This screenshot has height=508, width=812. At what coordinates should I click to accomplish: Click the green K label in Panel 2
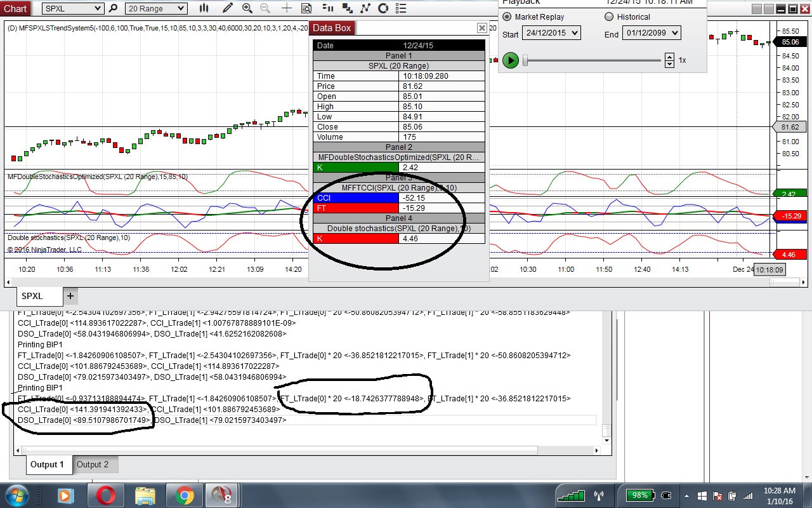(x=356, y=168)
